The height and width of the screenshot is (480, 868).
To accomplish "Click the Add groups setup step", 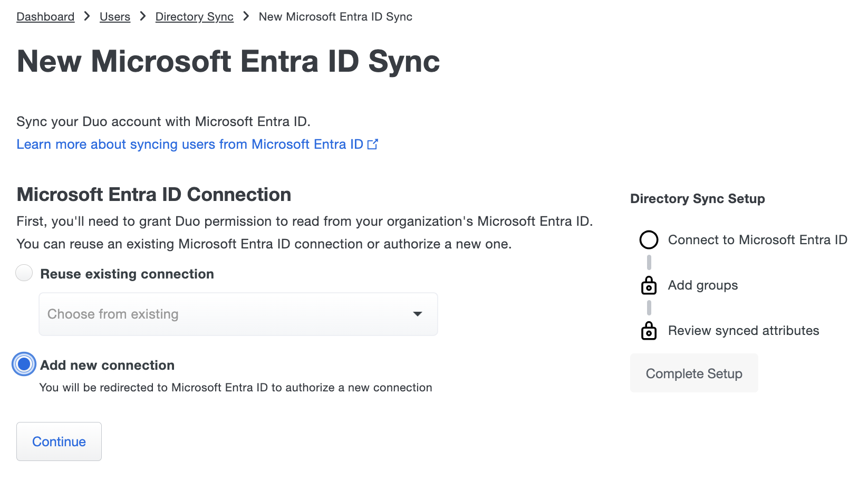I will pos(702,285).
